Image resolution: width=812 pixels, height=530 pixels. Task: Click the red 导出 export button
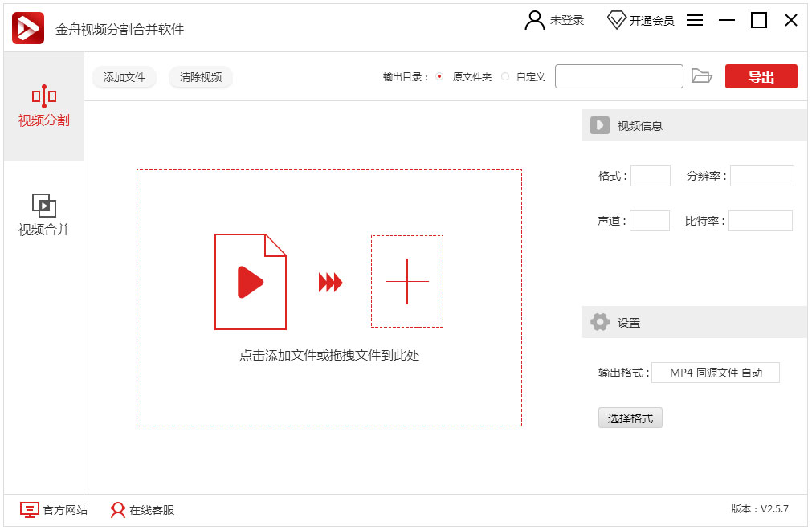[x=761, y=76]
